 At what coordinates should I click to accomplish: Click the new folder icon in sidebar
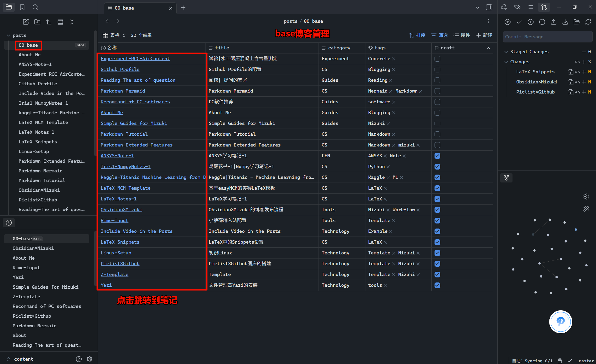tap(37, 22)
